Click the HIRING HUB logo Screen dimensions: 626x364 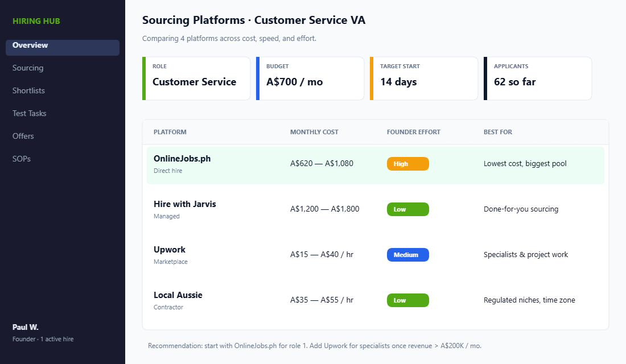[x=36, y=20]
